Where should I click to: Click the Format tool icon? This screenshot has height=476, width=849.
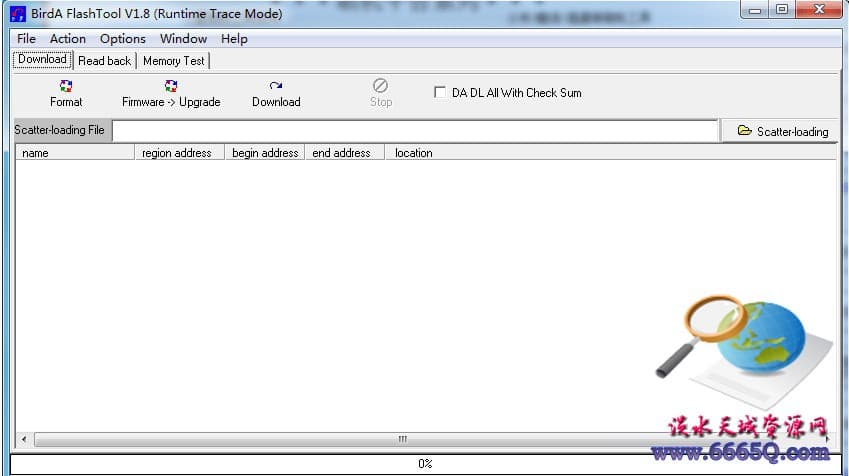66,86
